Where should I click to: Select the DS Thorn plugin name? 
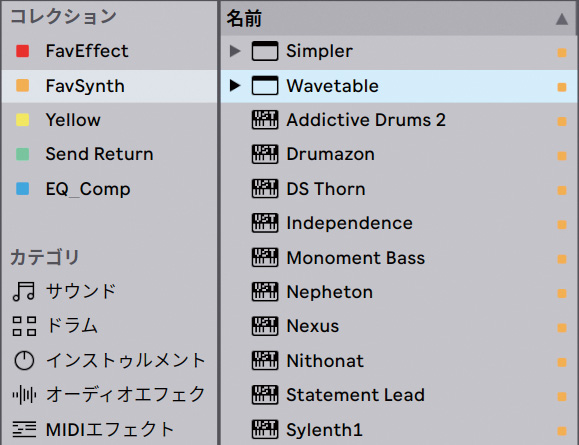coord(326,189)
